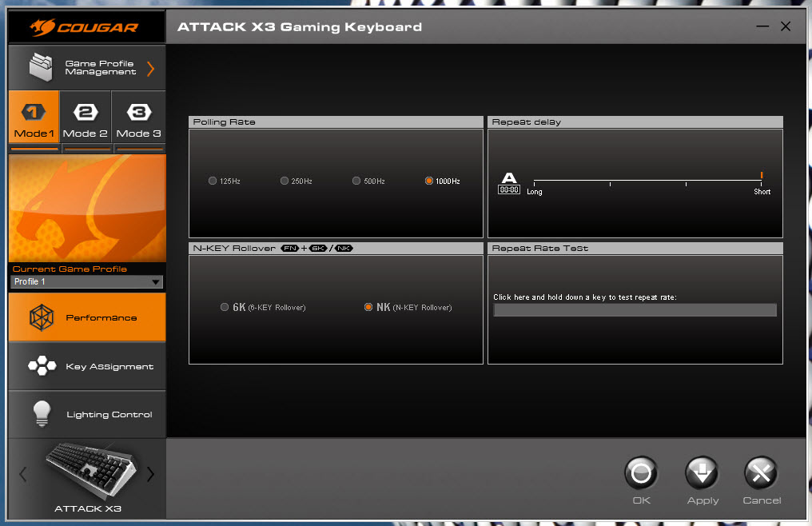
Task: Open Game Profile Management folder icon
Action: [41, 67]
